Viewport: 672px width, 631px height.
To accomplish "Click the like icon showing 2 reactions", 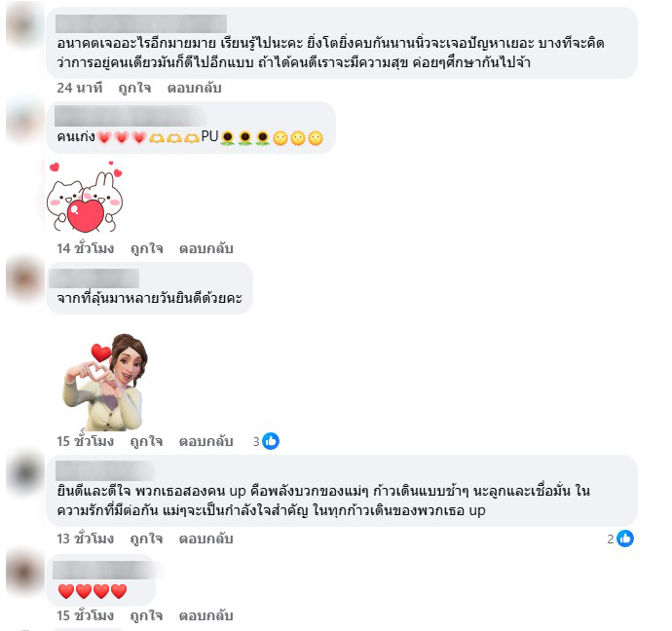I will (625, 538).
